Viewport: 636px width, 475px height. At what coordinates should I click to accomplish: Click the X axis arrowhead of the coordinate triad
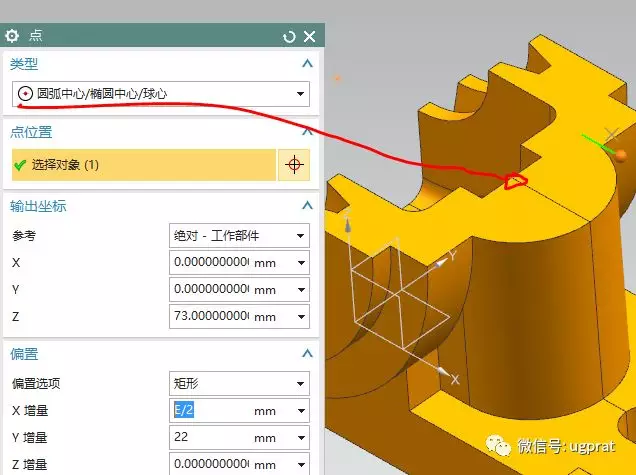coord(443,371)
